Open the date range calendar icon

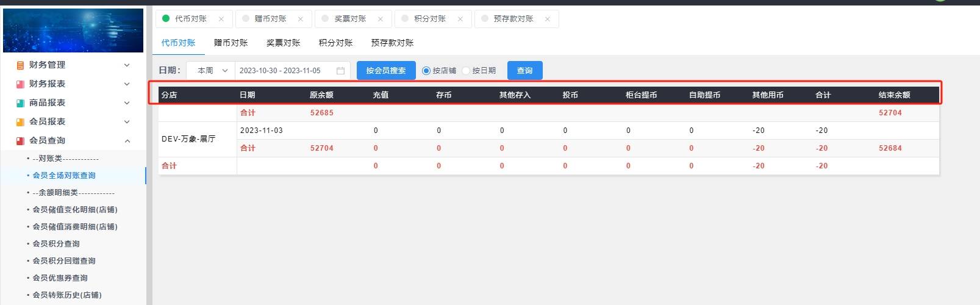tap(340, 71)
